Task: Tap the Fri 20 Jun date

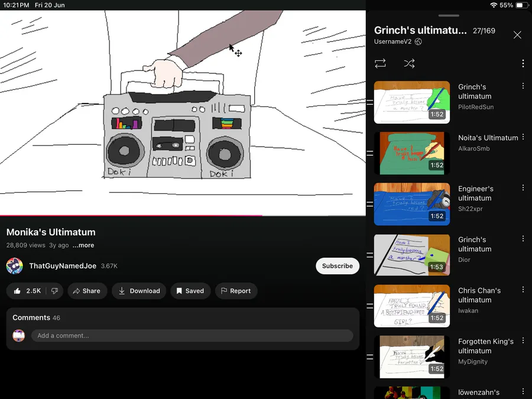Action: 50,5
